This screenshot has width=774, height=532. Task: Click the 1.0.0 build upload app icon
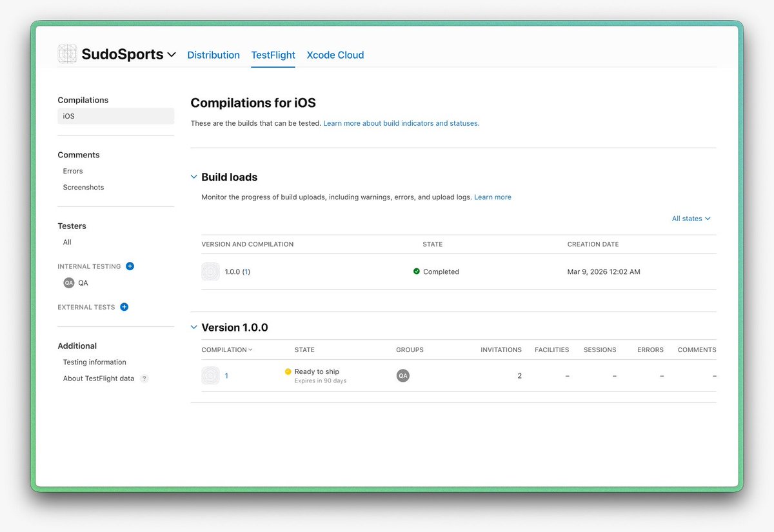211,272
